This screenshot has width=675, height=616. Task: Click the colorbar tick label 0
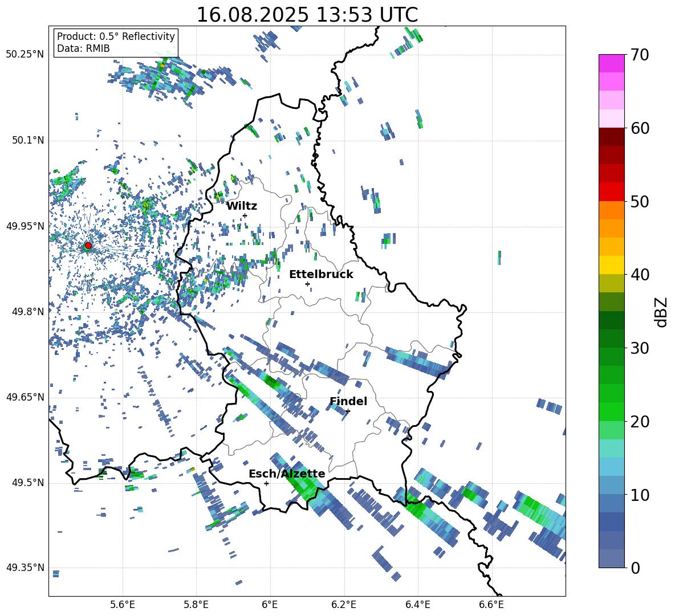point(636,568)
